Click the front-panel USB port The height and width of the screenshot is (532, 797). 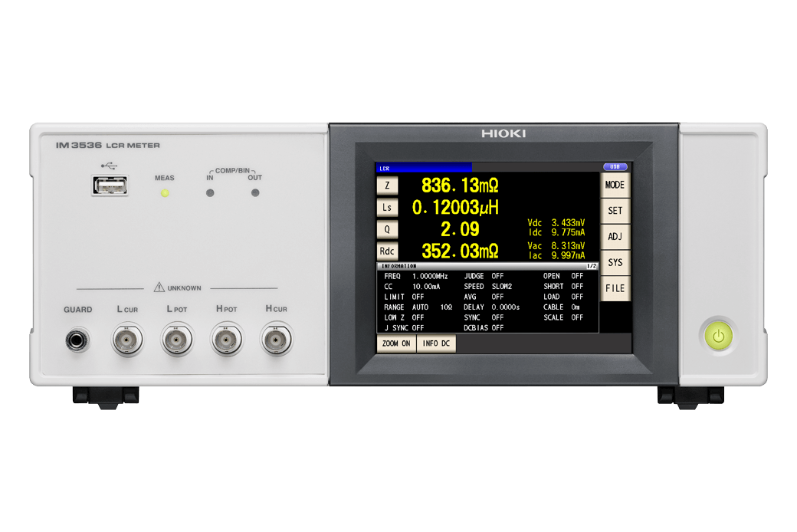pyautogui.click(x=110, y=185)
